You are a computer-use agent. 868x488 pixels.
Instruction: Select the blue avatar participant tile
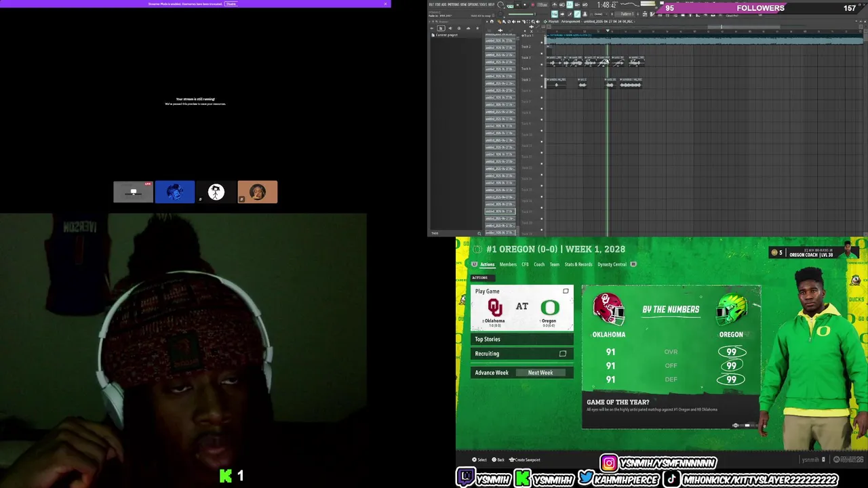click(x=175, y=192)
